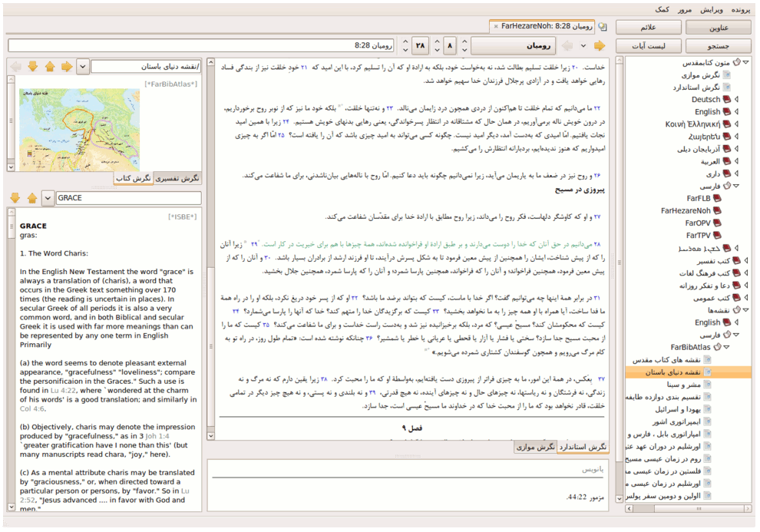Click the right arrow in the نقشه دنیای باستان book toolbar
The width and height of the screenshot is (760, 532).
click(x=66, y=66)
